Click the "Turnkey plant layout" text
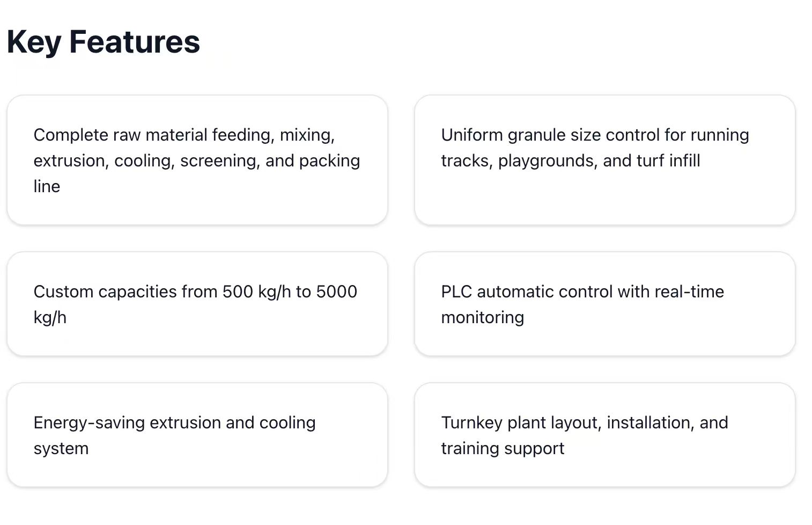The width and height of the screenshot is (812, 525). [519, 422]
